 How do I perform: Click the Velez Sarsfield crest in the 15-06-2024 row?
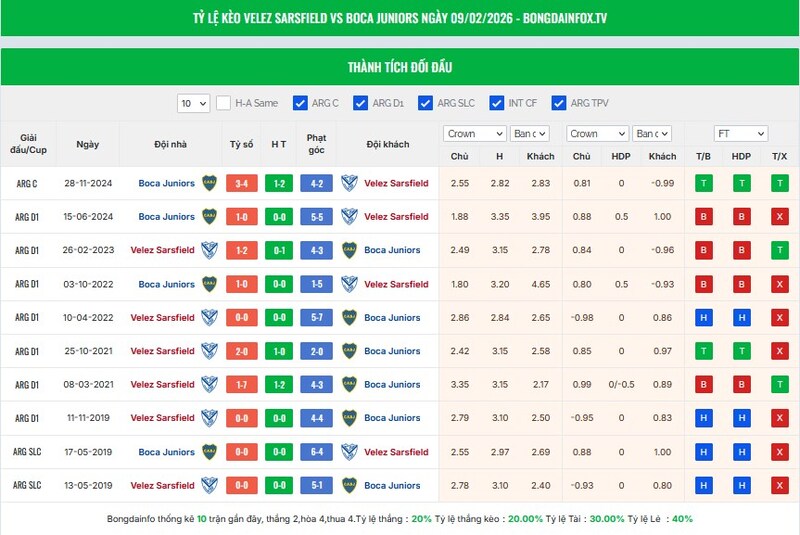[349, 217]
